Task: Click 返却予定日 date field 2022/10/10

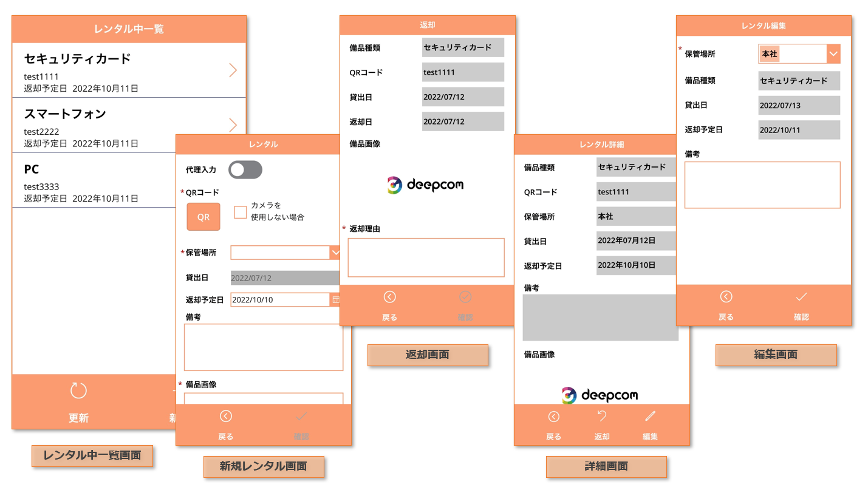Action: click(x=279, y=299)
